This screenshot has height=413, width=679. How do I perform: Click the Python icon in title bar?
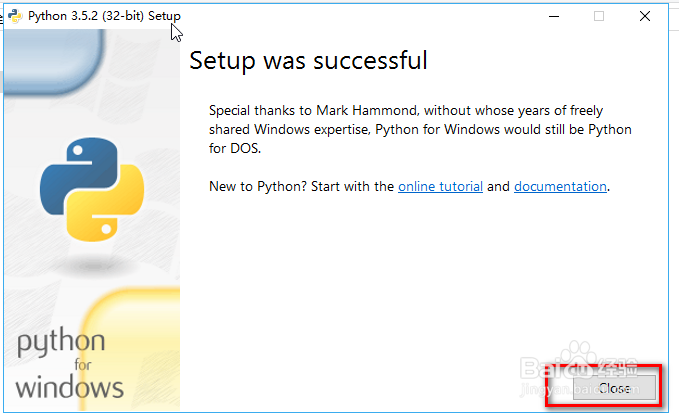(x=15, y=16)
